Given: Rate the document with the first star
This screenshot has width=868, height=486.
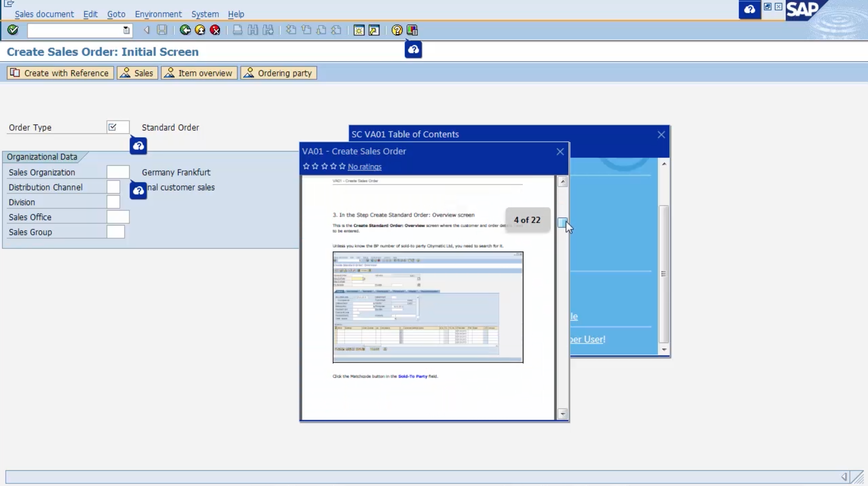Looking at the screenshot, I should click(306, 166).
